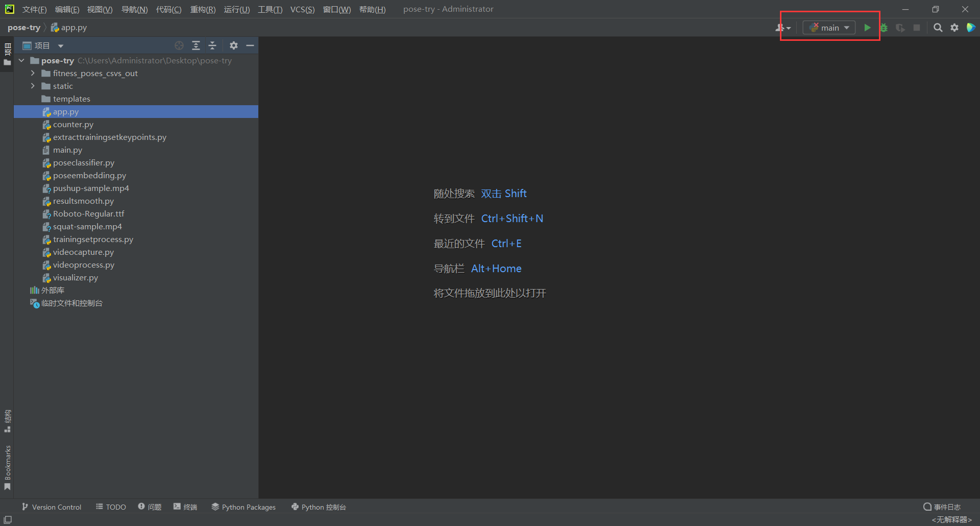Open the 视图(V) menu
Screen dimensions: 980x526
click(100, 9)
